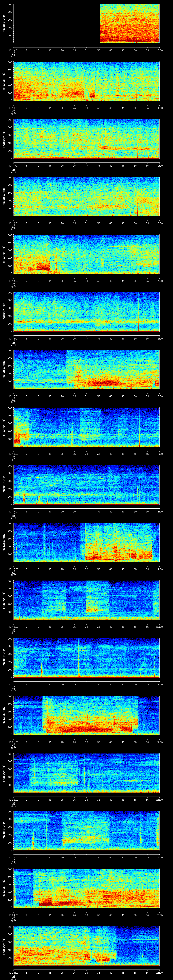Click the 26:00 end time label
The image size is (173, 980).
click(x=159, y=972)
